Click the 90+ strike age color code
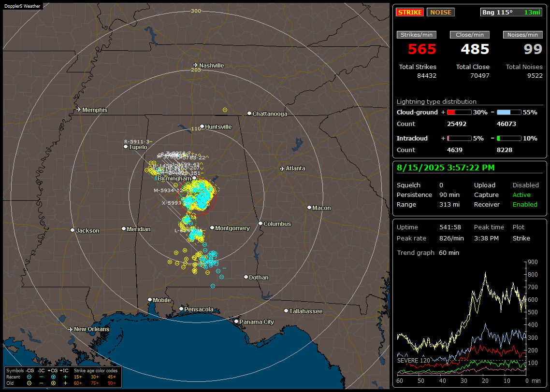 (x=112, y=383)
